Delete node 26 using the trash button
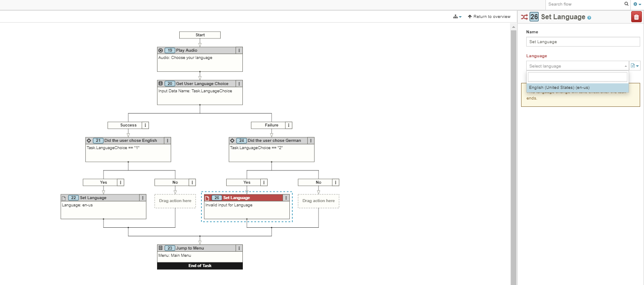Viewport: 644px width, 285px height. 636,16
